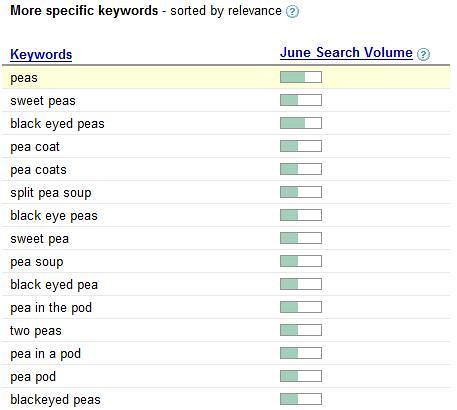Select the 'pea soup' keyword
Image resolution: width=457 pixels, height=410 pixels.
pos(37,262)
